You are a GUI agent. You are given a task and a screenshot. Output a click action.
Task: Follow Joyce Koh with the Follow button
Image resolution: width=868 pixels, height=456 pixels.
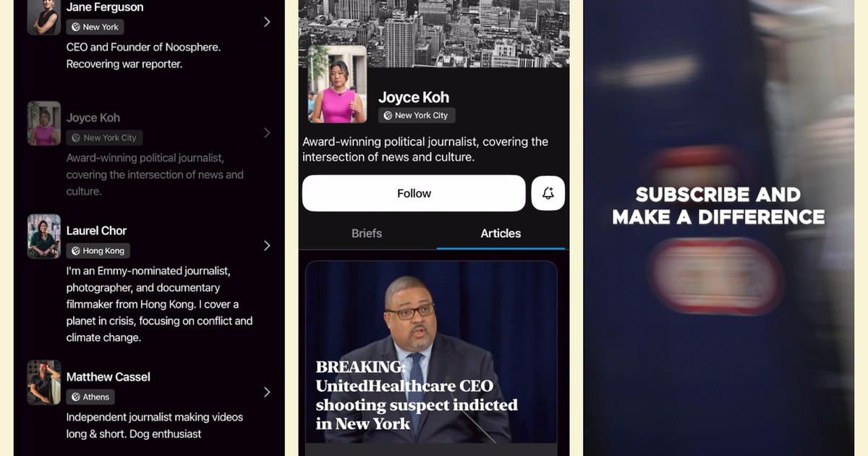[x=414, y=193]
